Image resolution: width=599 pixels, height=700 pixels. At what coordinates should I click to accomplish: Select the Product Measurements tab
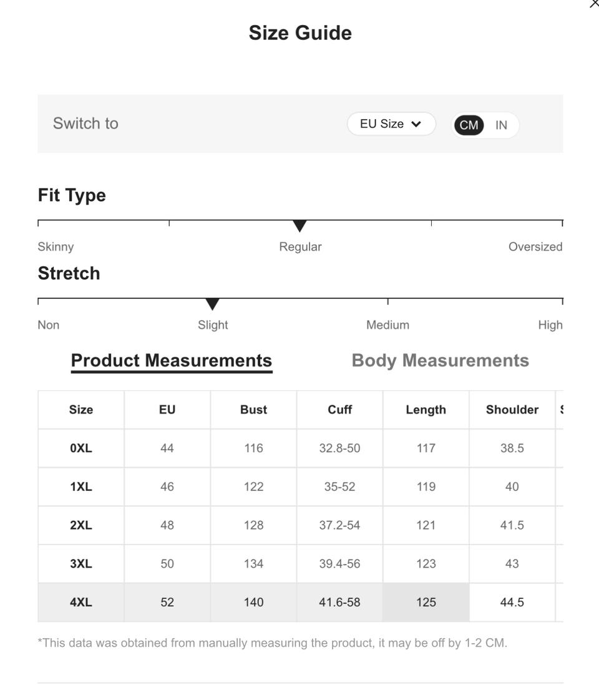172,360
